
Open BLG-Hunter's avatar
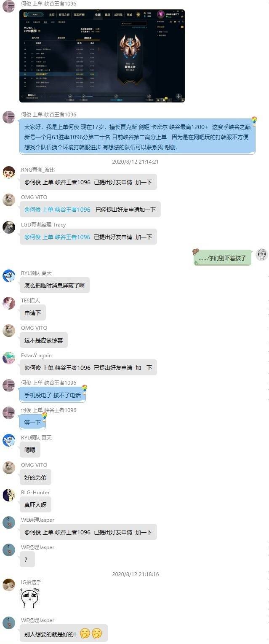click(9, 495)
